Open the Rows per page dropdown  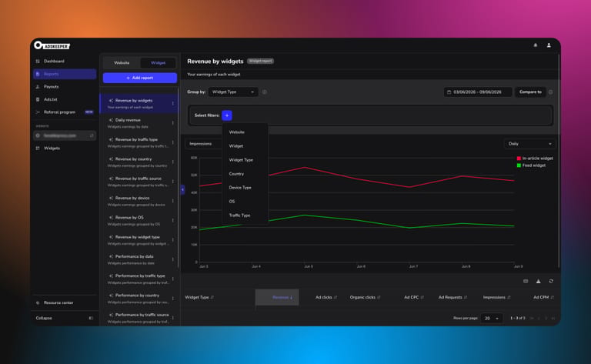tap(492, 319)
